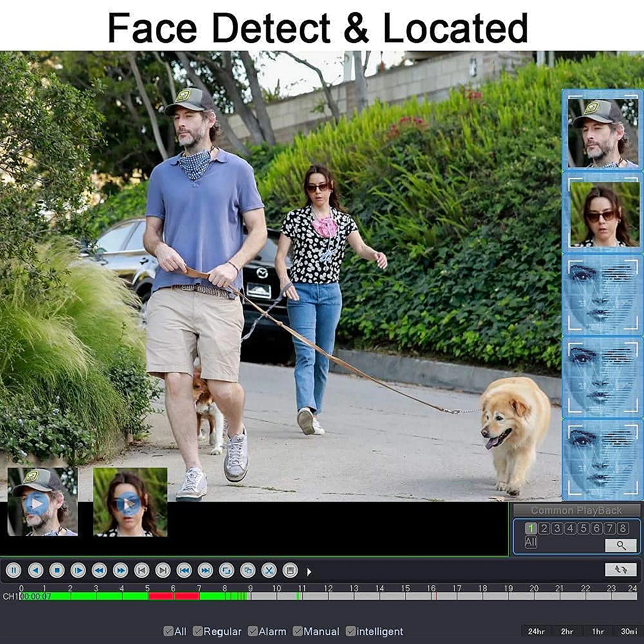The height and width of the screenshot is (644, 644).
Task: Uncheck the Alarm record type checkbox
Action: tap(252, 631)
